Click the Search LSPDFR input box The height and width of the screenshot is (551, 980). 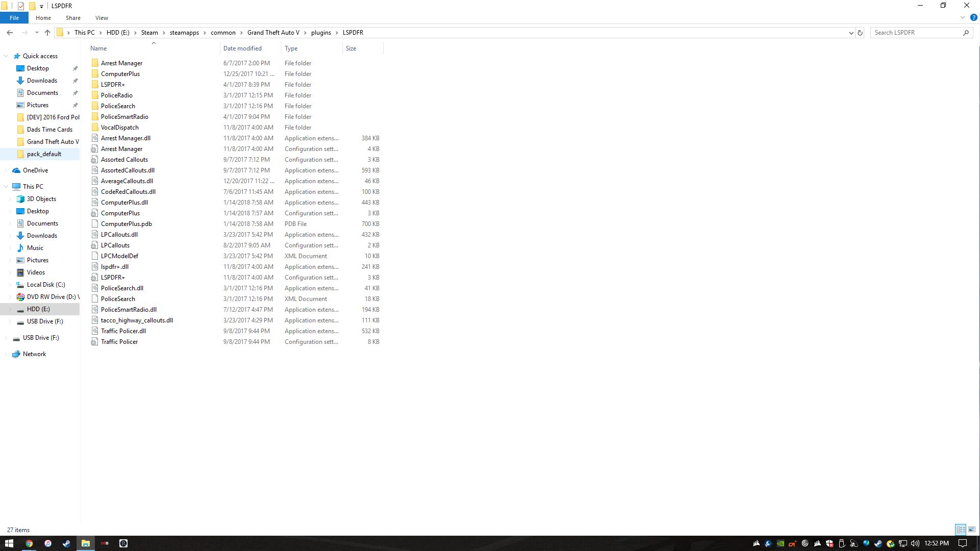click(x=916, y=33)
